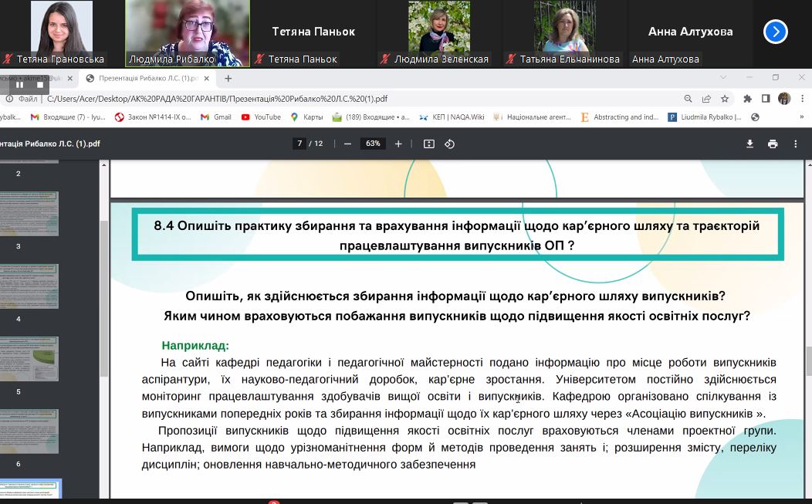Open the browser zoom magnifier icon
This screenshot has width=812, height=504.
coord(688,99)
